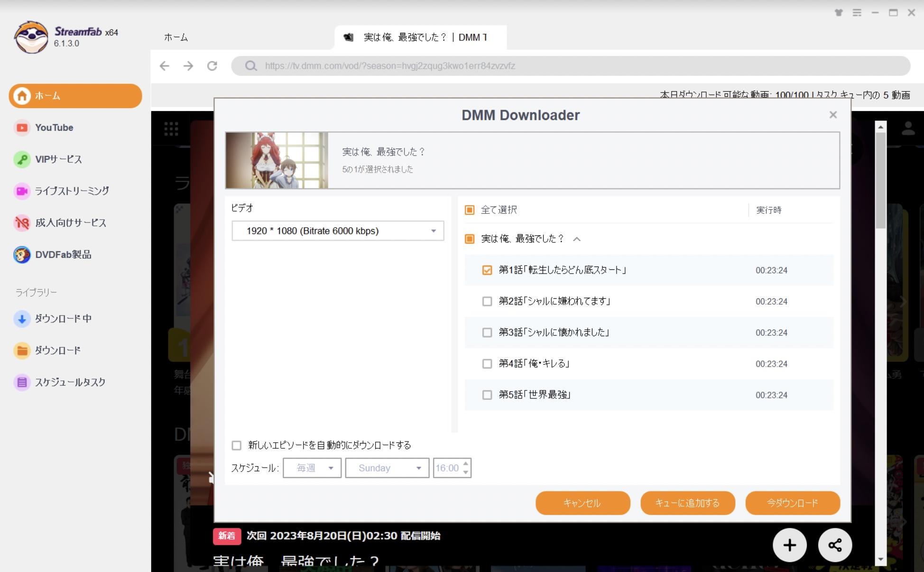Viewport: 924px width, 572px height.
Task: Click the home icon in sidebar
Action: point(22,96)
